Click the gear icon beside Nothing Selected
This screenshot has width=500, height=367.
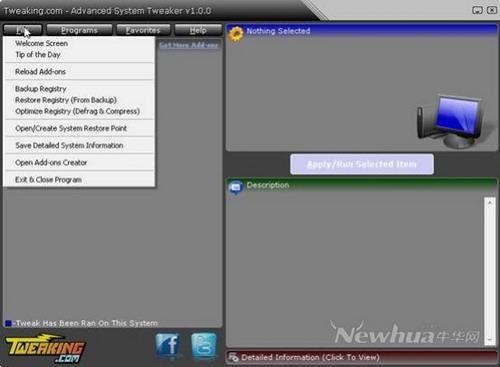tap(236, 34)
